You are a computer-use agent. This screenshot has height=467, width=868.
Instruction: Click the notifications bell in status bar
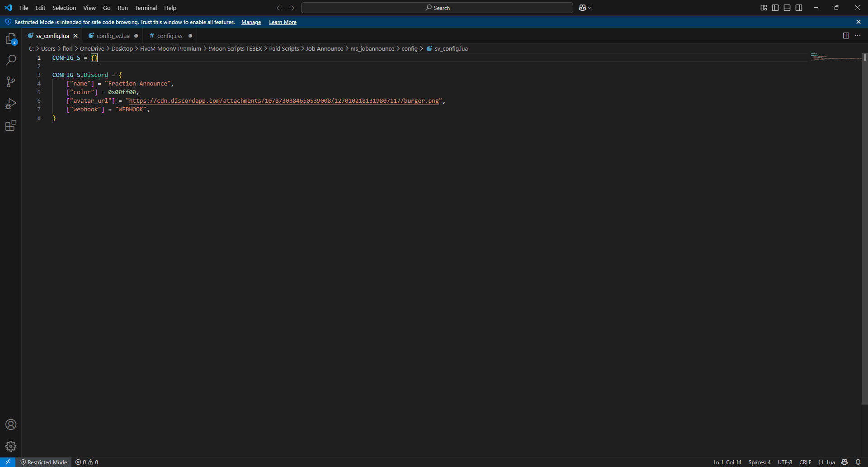[858, 462]
